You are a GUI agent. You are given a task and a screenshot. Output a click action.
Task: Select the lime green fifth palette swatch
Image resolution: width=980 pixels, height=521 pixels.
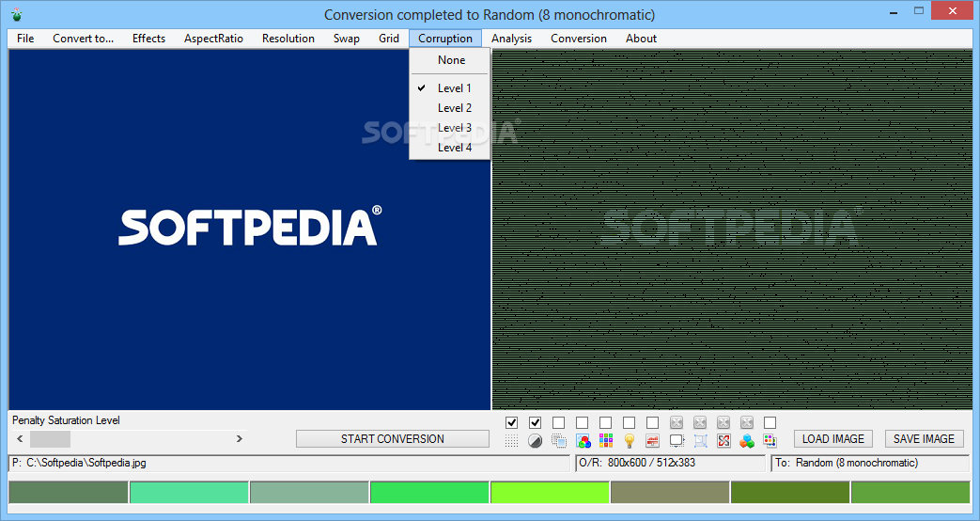click(x=550, y=492)
